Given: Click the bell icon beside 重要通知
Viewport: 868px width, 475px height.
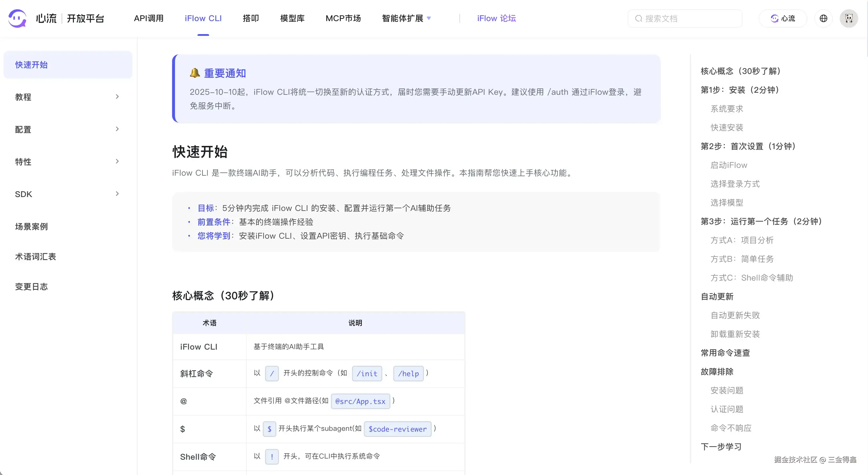Looking at the screenshot, I should coord(195,73).
